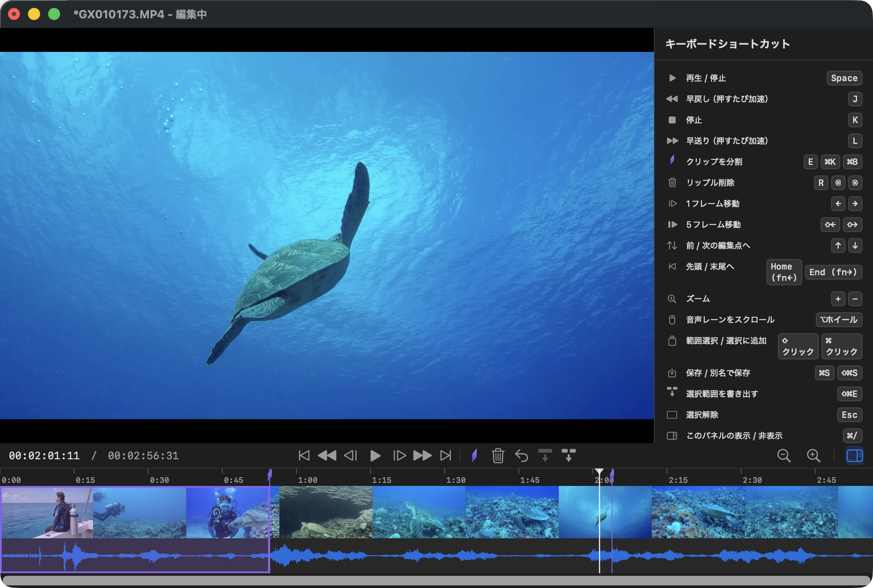The image size is (873, 588).
Task: Click the E key badge for clip split
Action: tap(811, 162)
